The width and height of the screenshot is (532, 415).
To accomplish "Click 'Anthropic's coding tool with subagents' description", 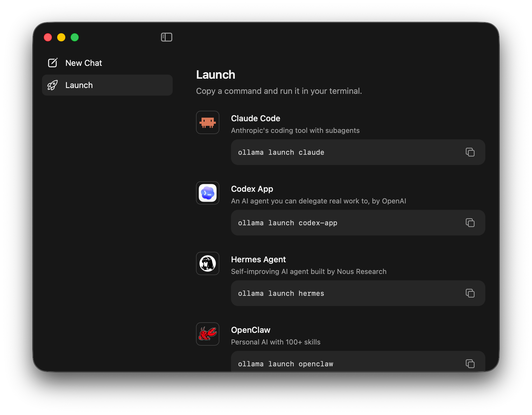I will [295, 130].
